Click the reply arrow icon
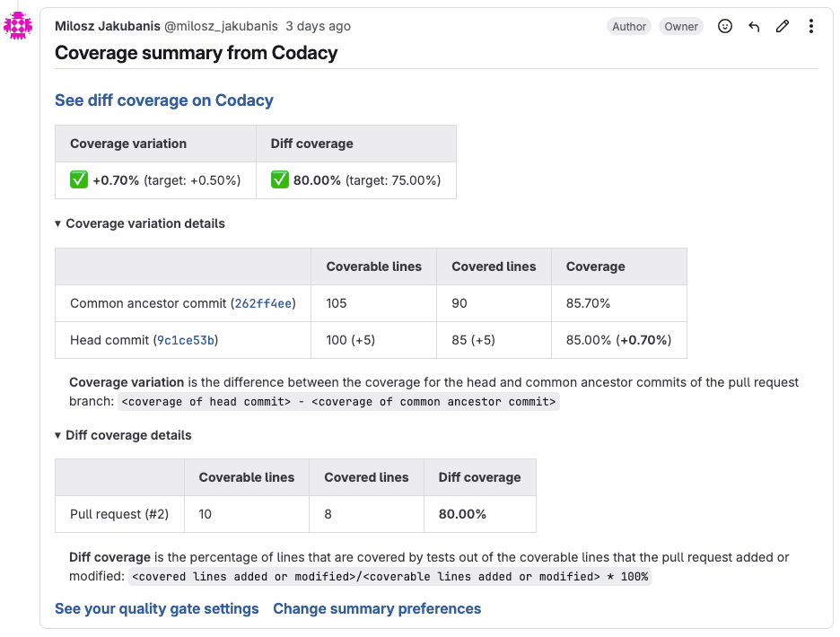The width and height of the screenshot is (840, 637). click(753, 26)
